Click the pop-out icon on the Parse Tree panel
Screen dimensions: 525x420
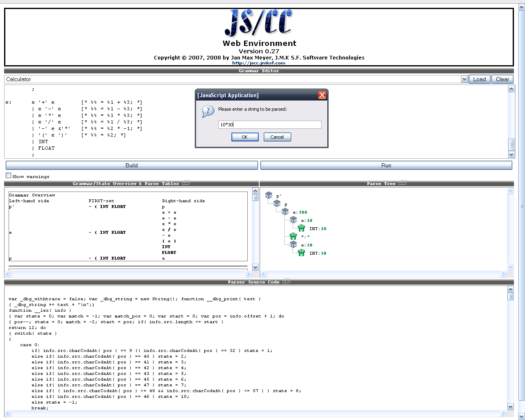pyautogui.click(x=402, y=183)
